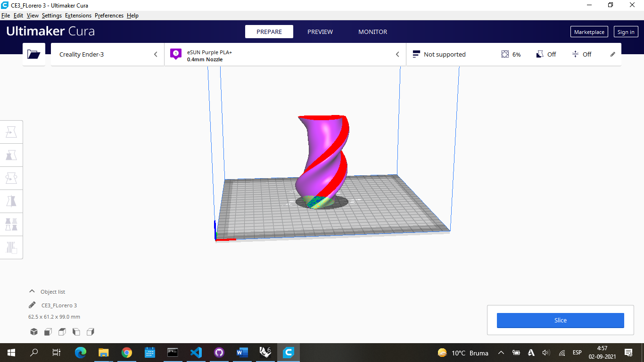This screenshot has width=644, height=362.
Task: Open the Extensions menu
Action: click(x=78, y=15)
